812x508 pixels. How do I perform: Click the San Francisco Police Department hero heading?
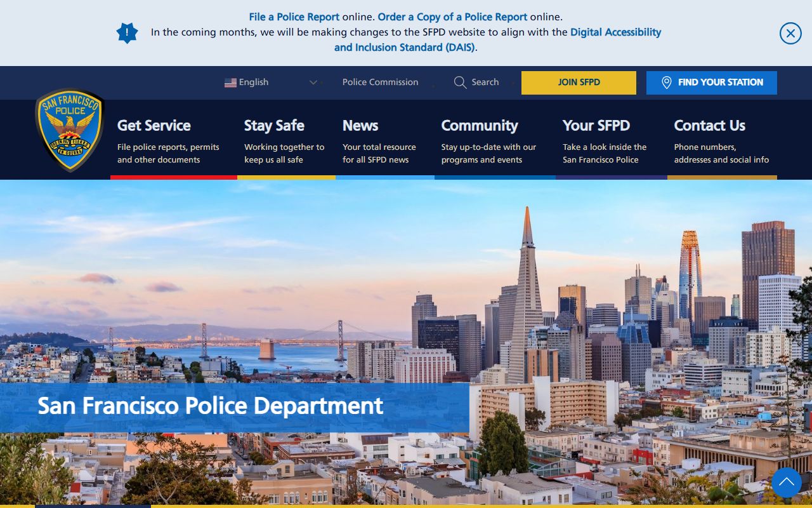click(211, 406)
